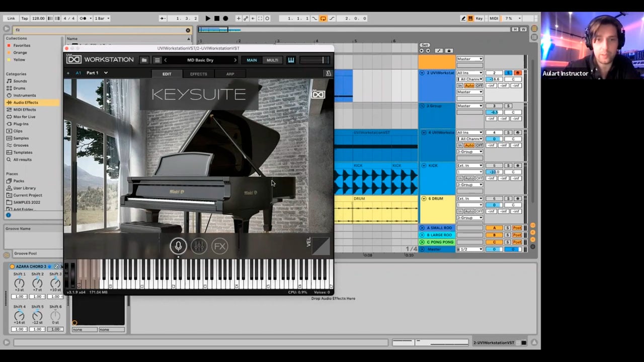The image size is (644, 362).
Task: Click the lock envelopes icon
Action: click(x=449, y=51)
